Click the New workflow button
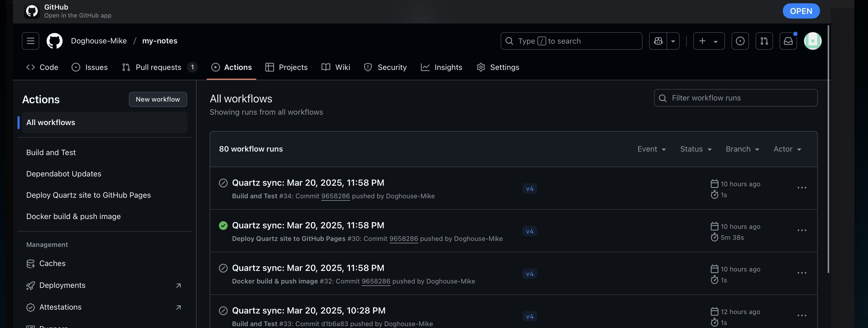The height and width of the screenshot is (328, 868). pos(158,99)
